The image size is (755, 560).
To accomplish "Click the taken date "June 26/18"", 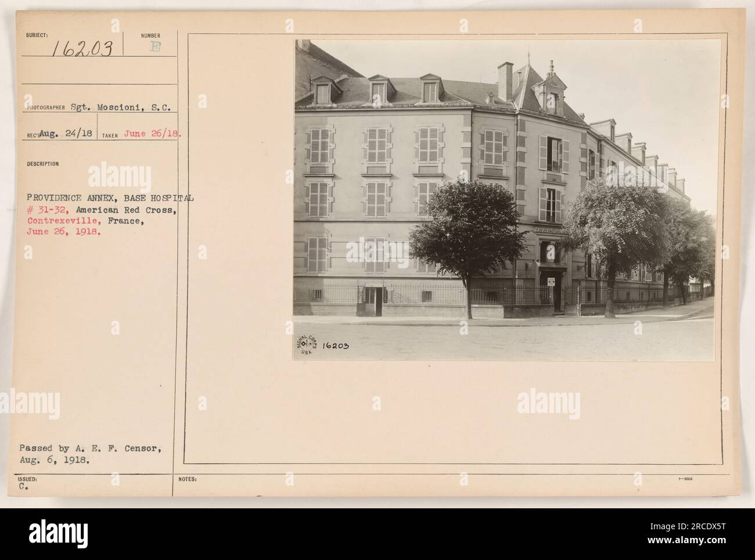I will [x=153, y=134].
